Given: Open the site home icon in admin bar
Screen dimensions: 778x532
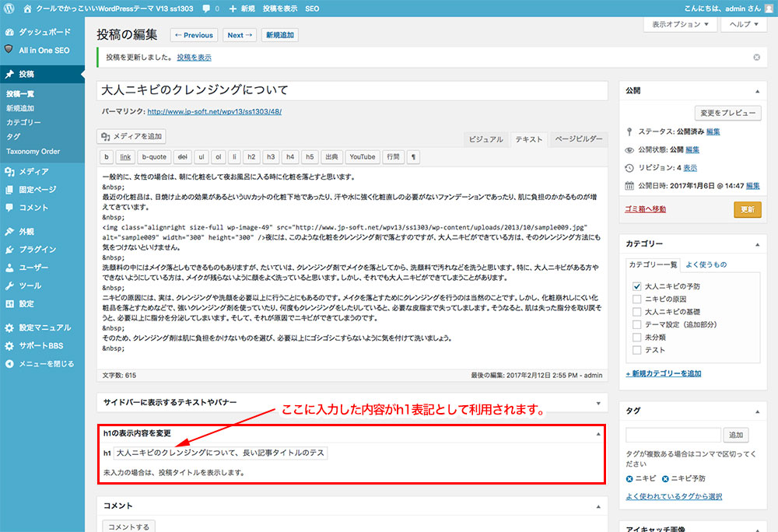Looking at the screenshot, I should click(x=27, y=9).
